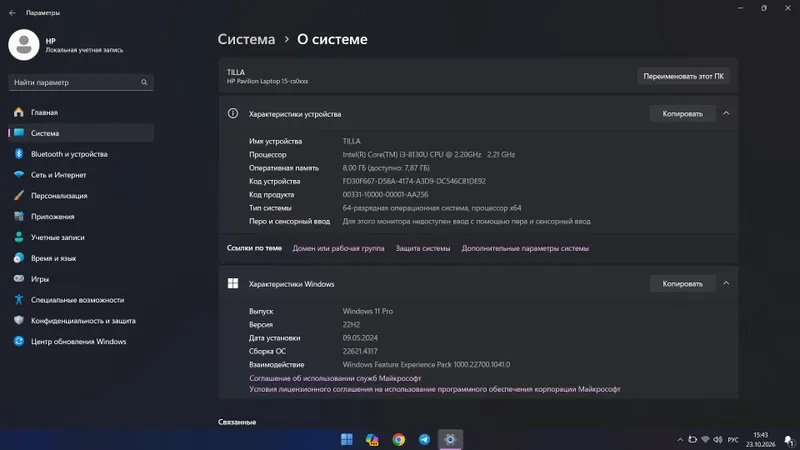800x450 pixels.
Task: Click the Сеть и Интернет Wi-Fi icon
Action: 19,174
